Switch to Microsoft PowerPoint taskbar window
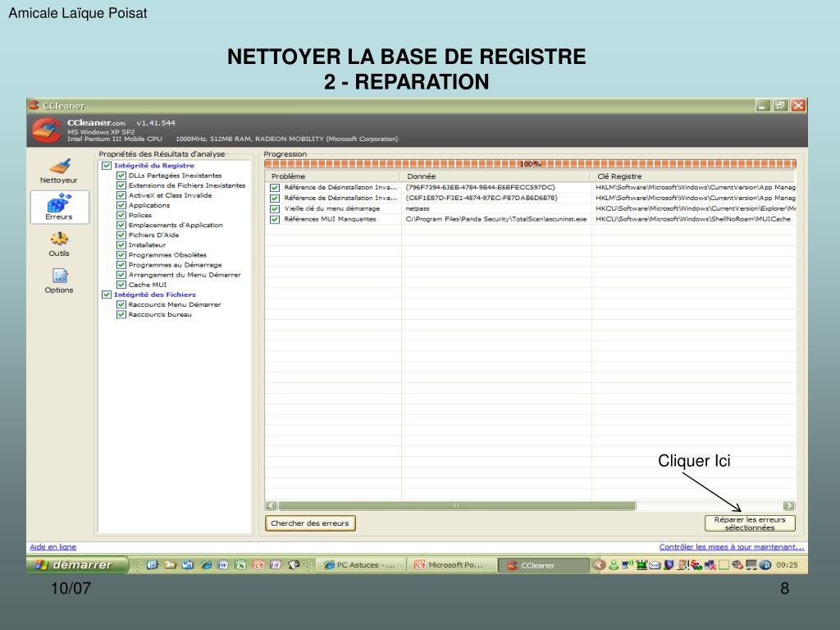The width and height of the screenshot is (840, 630). click(452, 564)
